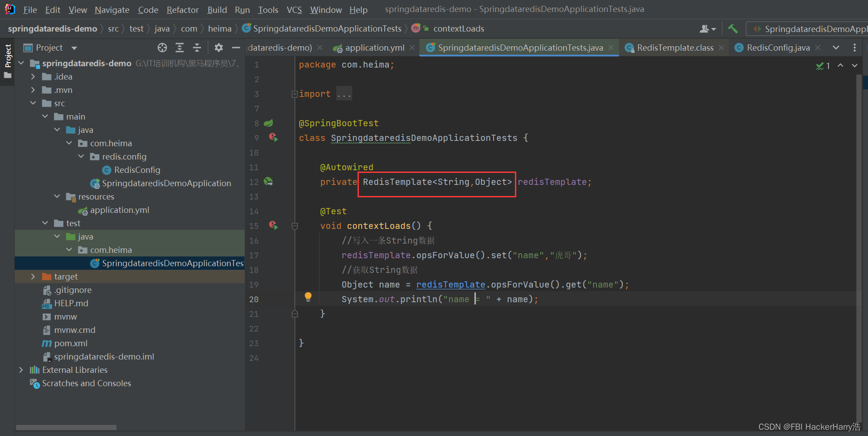The height and width of the screenshot is (436, 868).
Task: Expand the target folder
Action: point(33,276)
